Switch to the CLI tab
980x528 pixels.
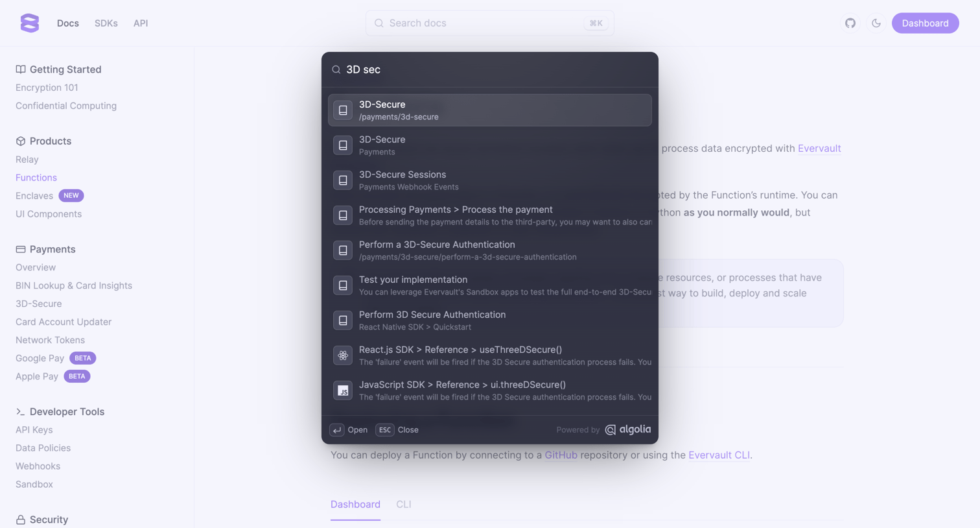click(x=404, y=504)
